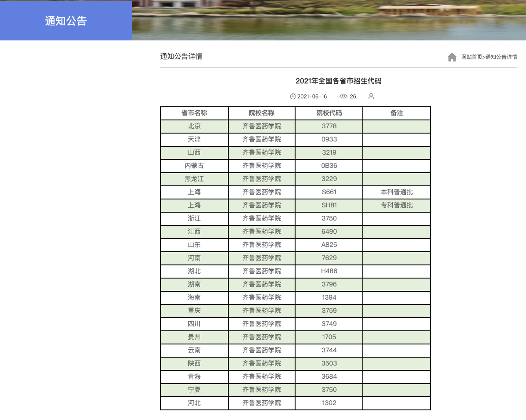This screenshot has width=526, height=420.
Task: Click the article title 2021年全国各省市招生代码
Action: [x=338, y=81]
